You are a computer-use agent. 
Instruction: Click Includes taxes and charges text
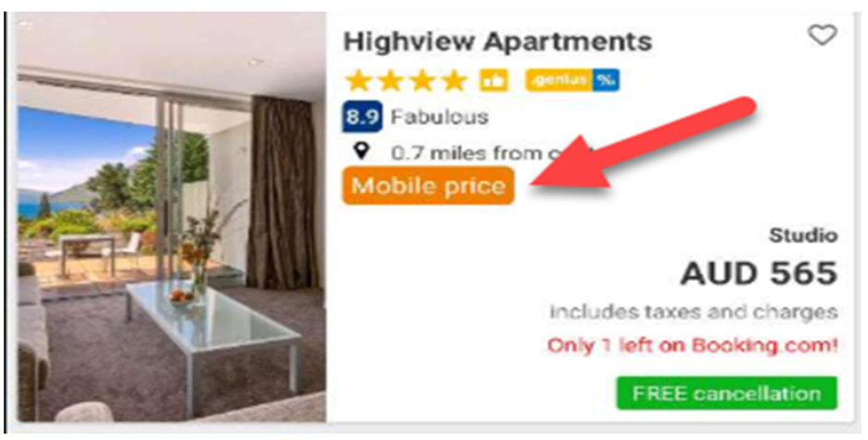[x=693, y=312]
